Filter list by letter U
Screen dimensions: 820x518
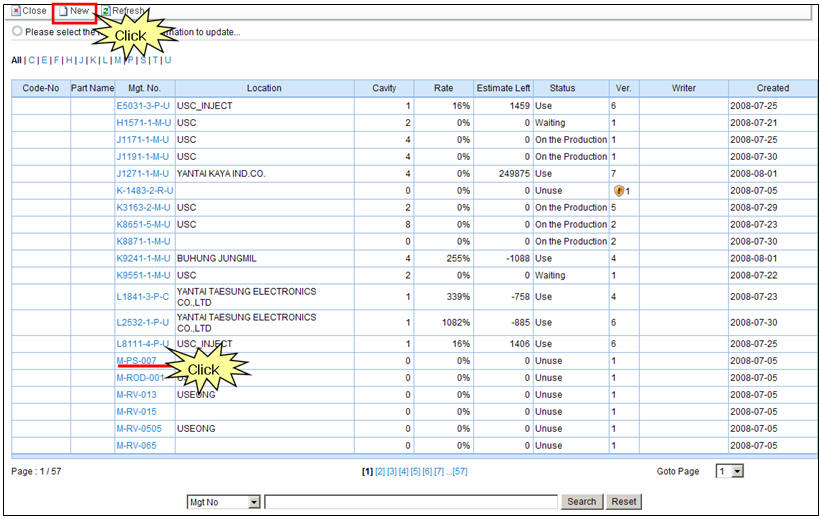pos(168,60)
